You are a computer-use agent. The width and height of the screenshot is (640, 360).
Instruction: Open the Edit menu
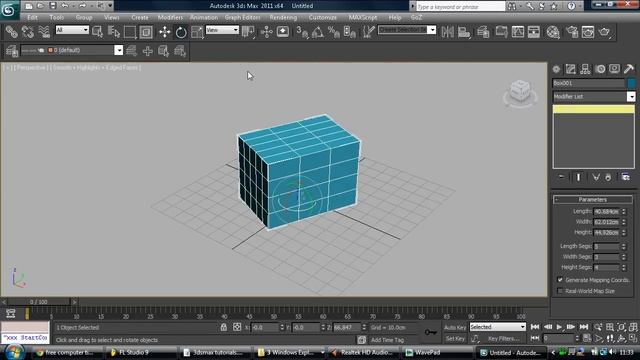click(x=33, y=18)
